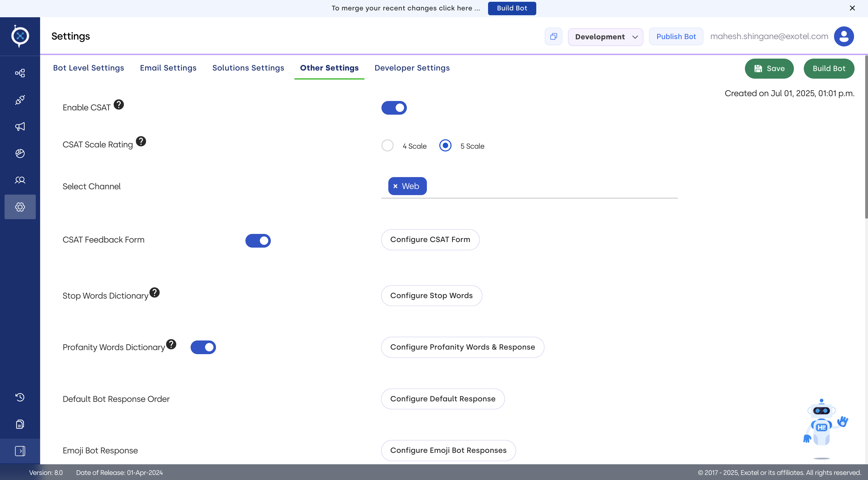Open the history clock sidebar icon

pyautogui.click(x=20, y=397)
